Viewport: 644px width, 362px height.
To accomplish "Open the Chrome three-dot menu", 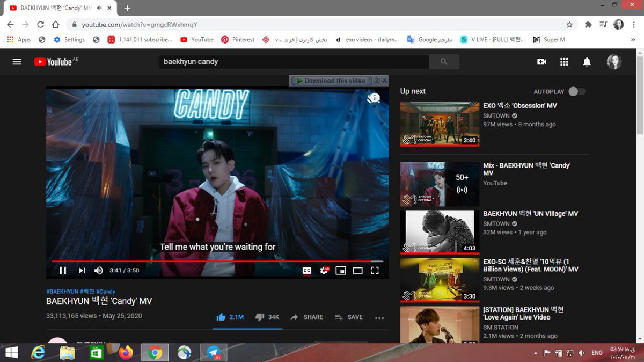I will pos(634,25).
